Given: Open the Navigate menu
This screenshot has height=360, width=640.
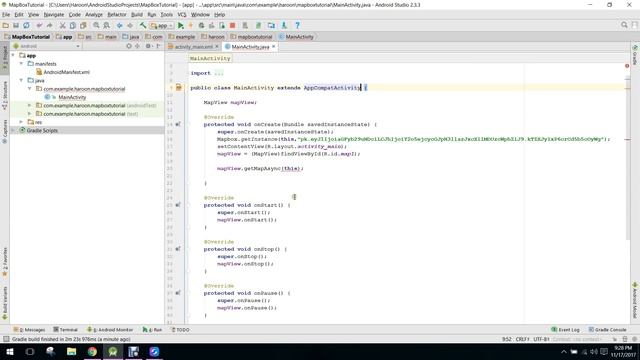Looking at the screenshot, I should (54, 15).
